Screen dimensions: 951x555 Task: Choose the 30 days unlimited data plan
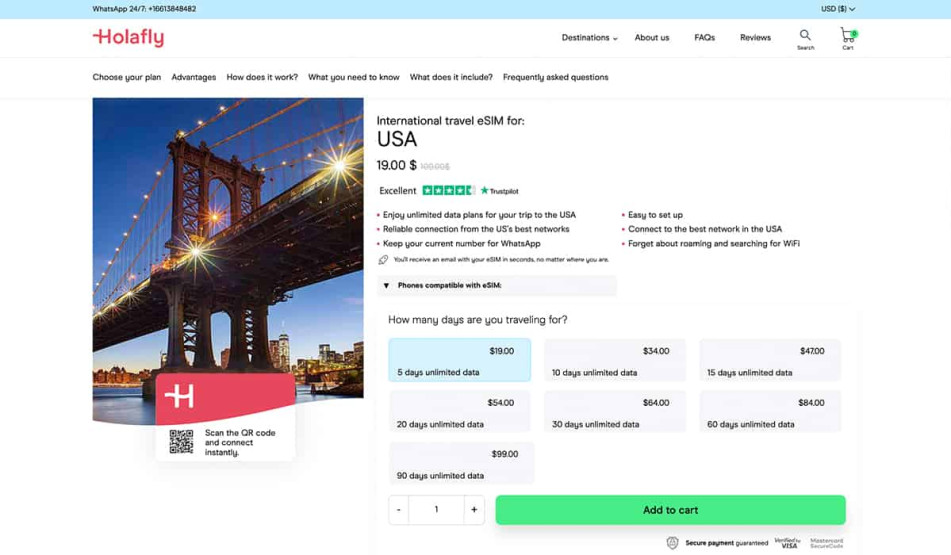pos(615,412)
